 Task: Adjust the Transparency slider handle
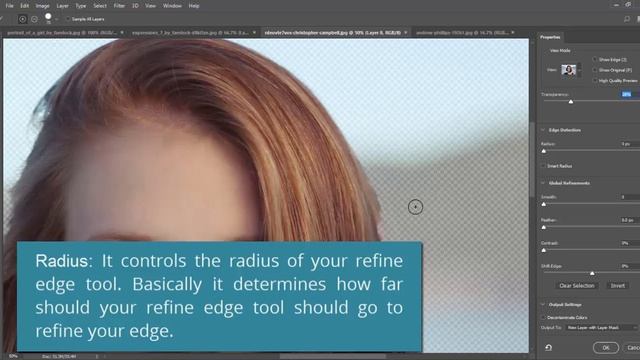tap(571, 102)
